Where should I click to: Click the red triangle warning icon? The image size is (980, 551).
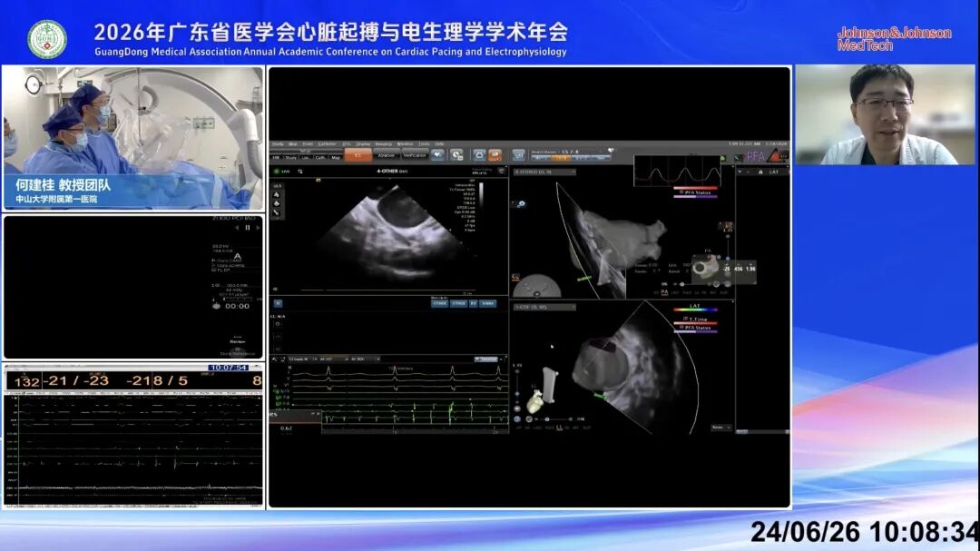click(x=776, y=155)
